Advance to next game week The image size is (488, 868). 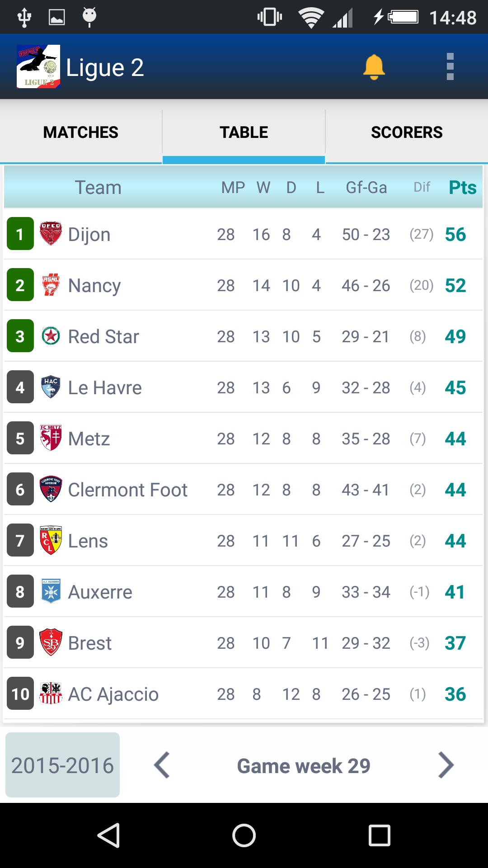coord(446,765)
